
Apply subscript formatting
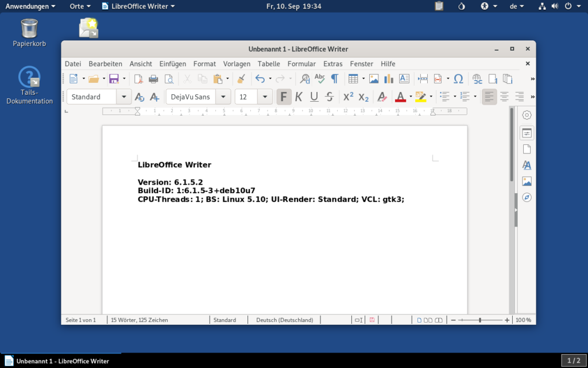tap(363, 97)
